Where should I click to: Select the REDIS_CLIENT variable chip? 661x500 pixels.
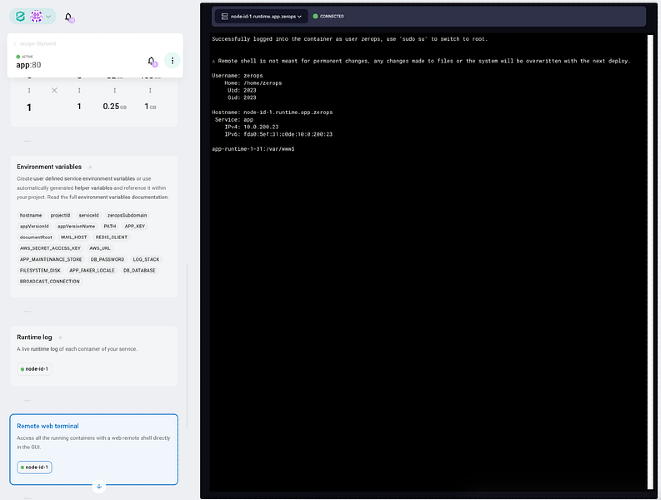coord(111,237)
